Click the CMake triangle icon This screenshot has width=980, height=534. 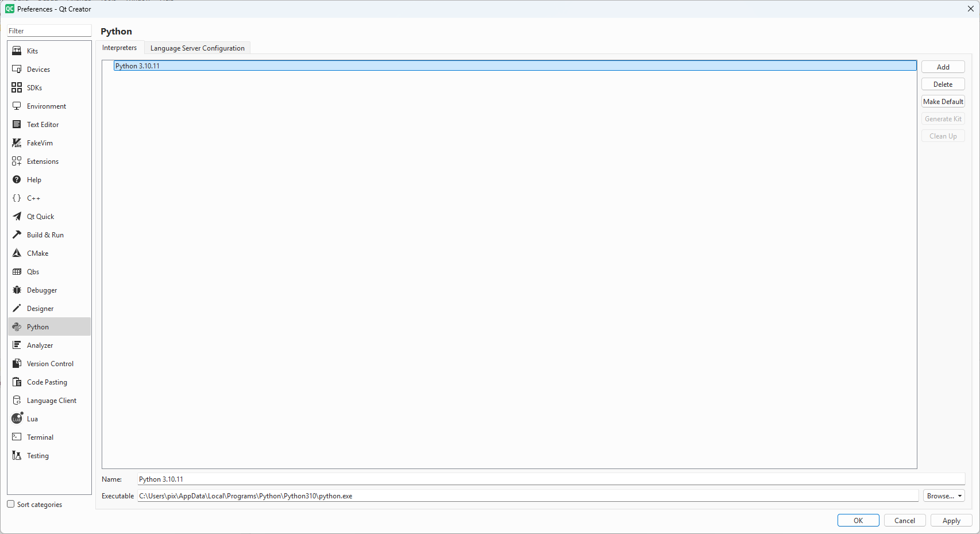[17, 253]
